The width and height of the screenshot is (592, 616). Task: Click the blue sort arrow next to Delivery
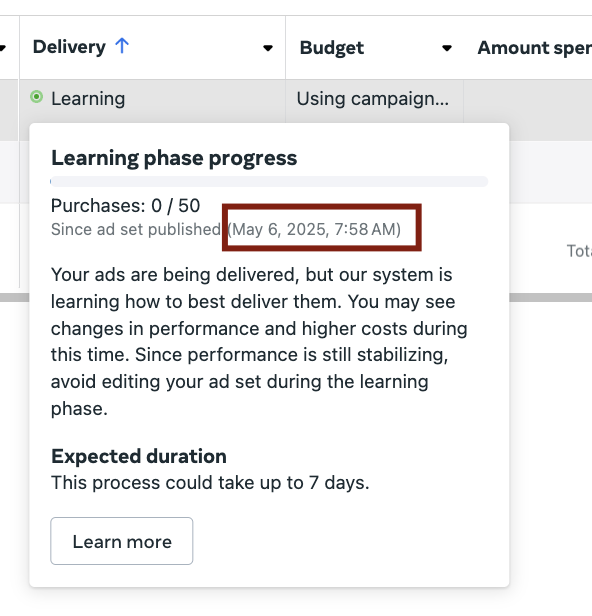(x=122, y=46)
